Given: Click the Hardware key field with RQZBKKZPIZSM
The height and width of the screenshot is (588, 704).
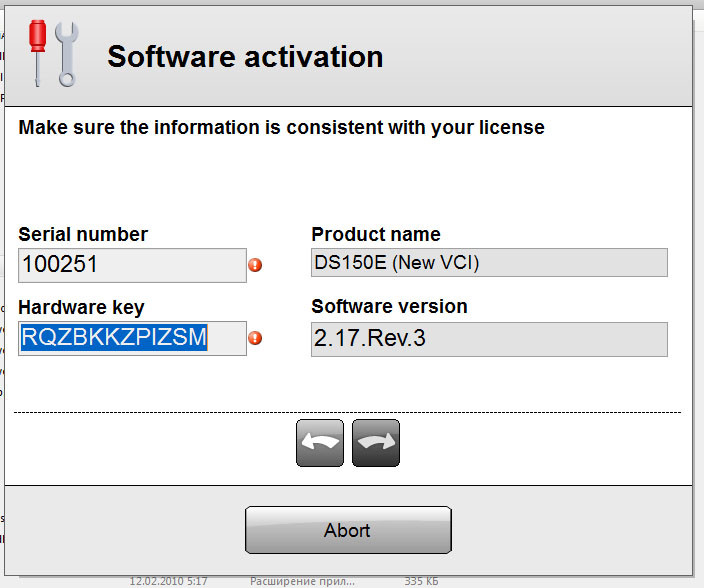Looking at the screenshot, I should [x=132, y=339].
